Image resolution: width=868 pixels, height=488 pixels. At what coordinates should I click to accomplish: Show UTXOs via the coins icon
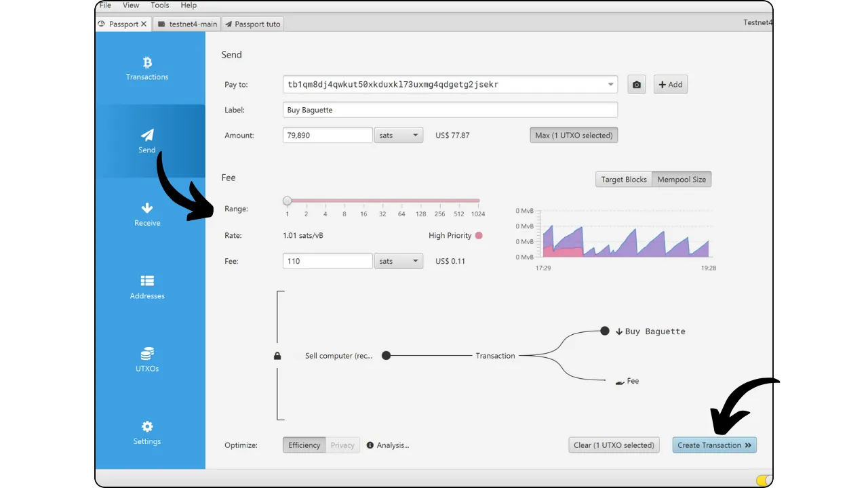[147, 354]
